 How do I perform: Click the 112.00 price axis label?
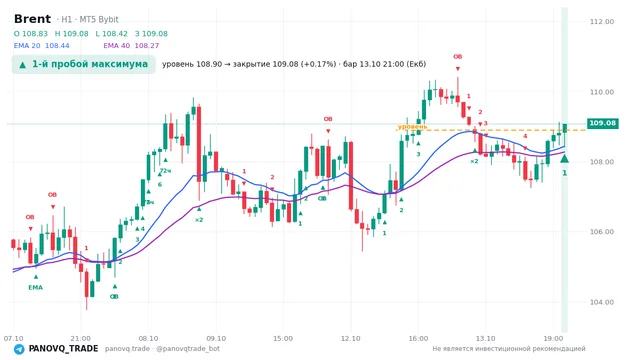(x=602, y=22)
